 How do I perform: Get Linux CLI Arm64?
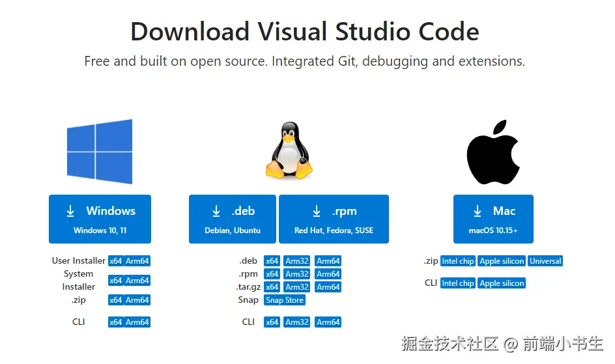coord(328,322)
